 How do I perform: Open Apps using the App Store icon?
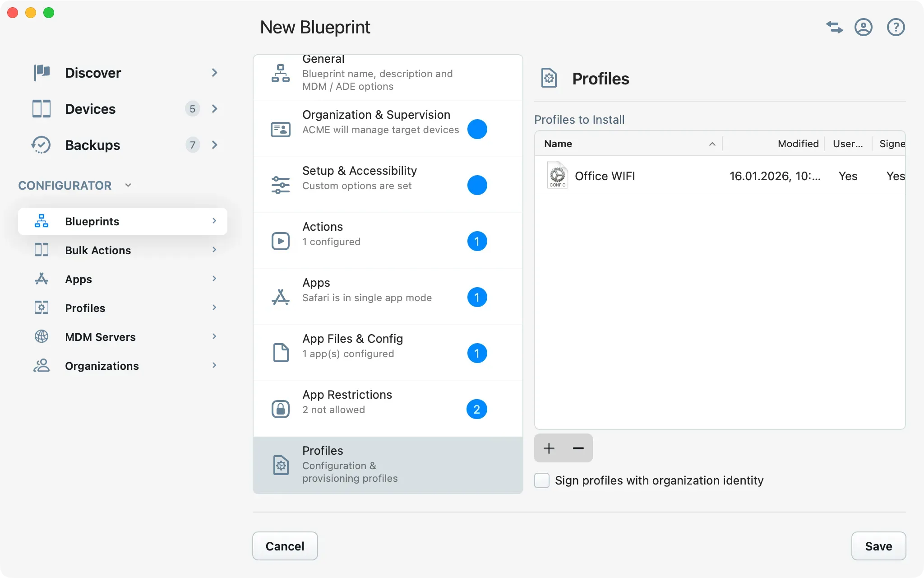[x=41, y=279]
